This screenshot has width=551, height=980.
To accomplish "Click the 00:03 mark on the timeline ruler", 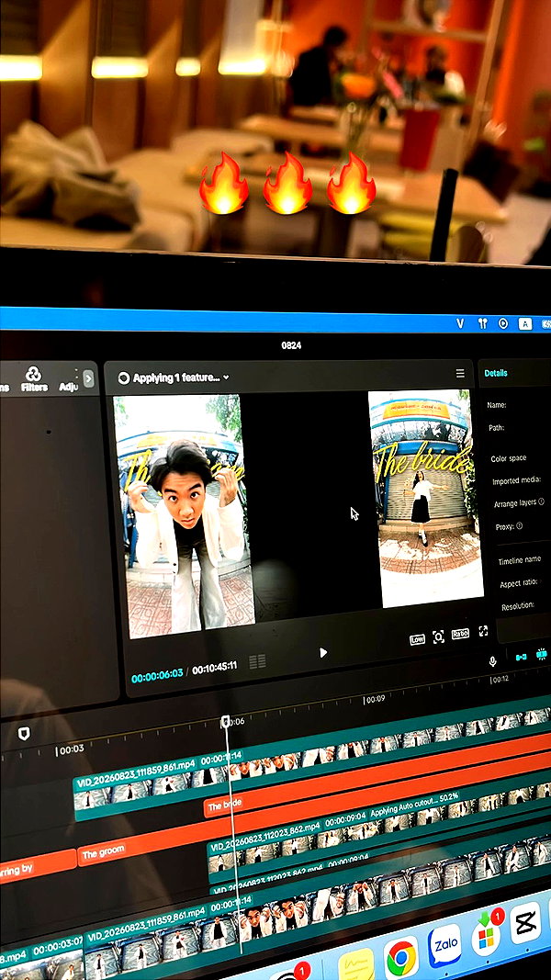I will pos(70,749).
